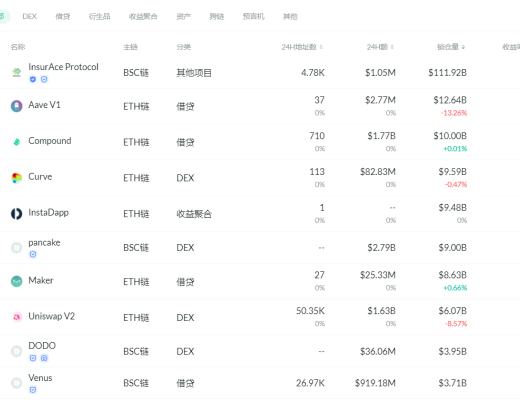Open the 资产 category tab
Image resolution: width=520 pixels, height=400 pixels.
click(x=183, y=16)
